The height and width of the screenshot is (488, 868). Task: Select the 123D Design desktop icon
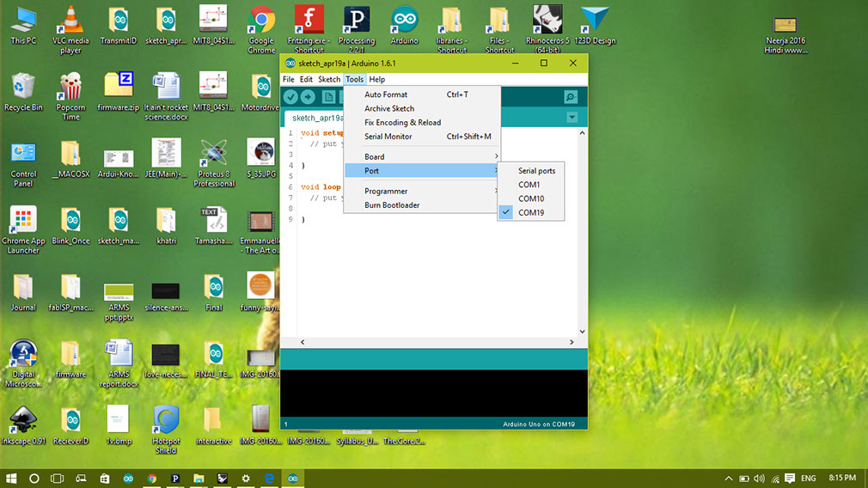(x=595, y=26)
